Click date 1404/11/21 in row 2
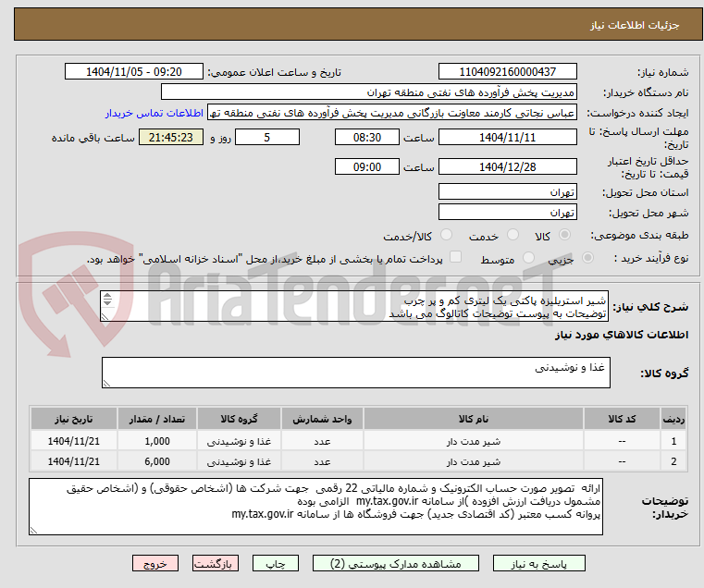Screen dimensions: 704x588 pos(74,462)
